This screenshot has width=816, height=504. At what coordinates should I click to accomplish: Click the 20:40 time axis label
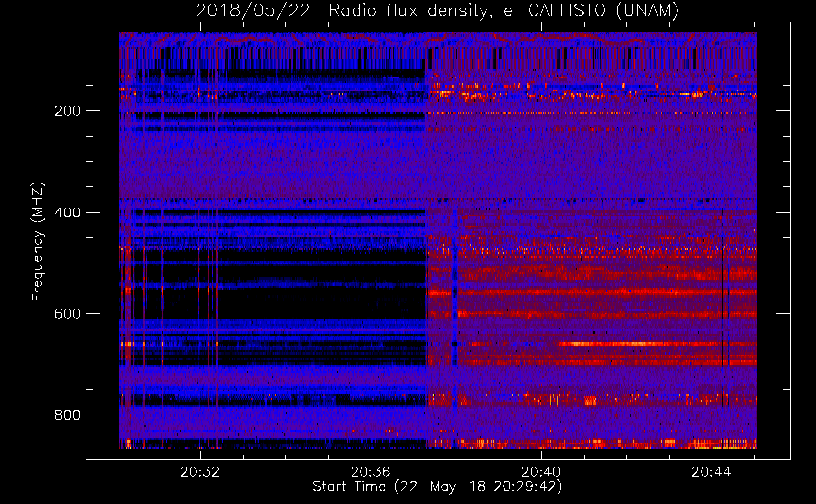click(x=541, y=472)
